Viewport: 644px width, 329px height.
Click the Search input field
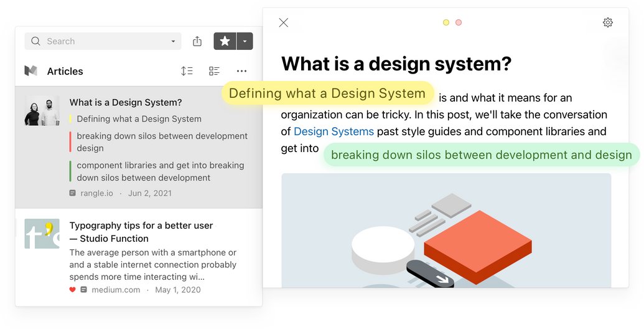103,41
